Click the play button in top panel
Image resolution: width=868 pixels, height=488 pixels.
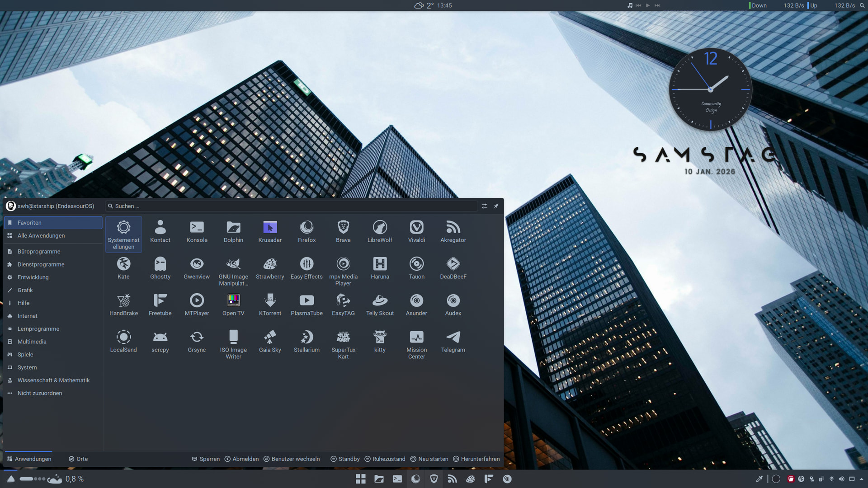(x=648, y=5)
